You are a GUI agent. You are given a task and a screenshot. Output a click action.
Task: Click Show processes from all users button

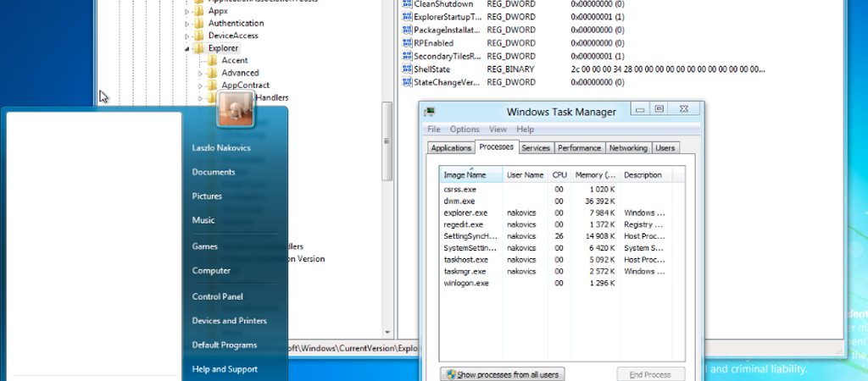[503, 374]
